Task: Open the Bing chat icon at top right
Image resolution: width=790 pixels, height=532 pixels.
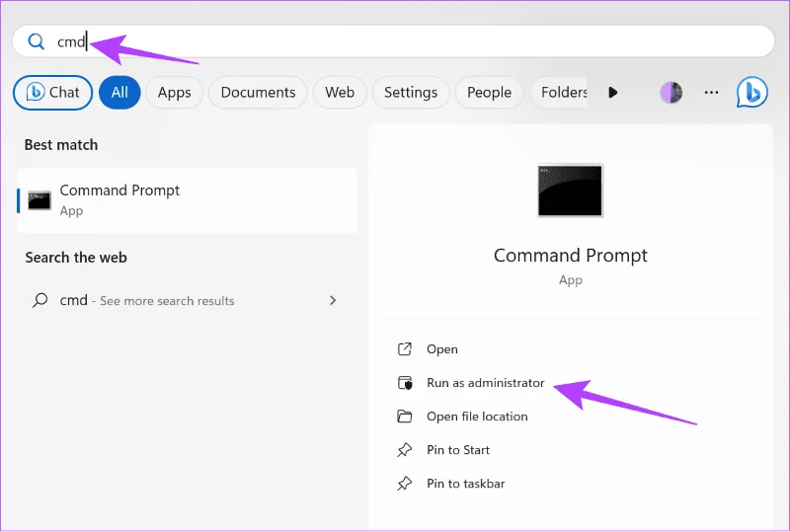Action: point(752,92)
